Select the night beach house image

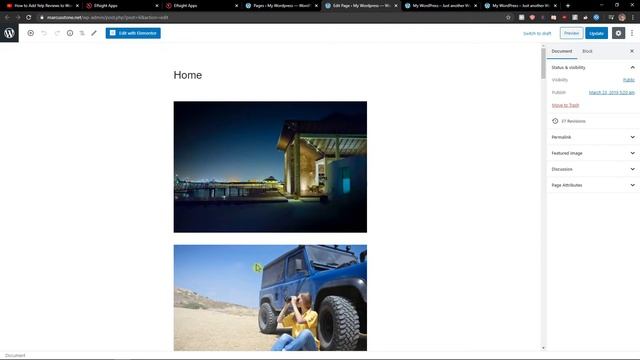(x=270, y=167)
